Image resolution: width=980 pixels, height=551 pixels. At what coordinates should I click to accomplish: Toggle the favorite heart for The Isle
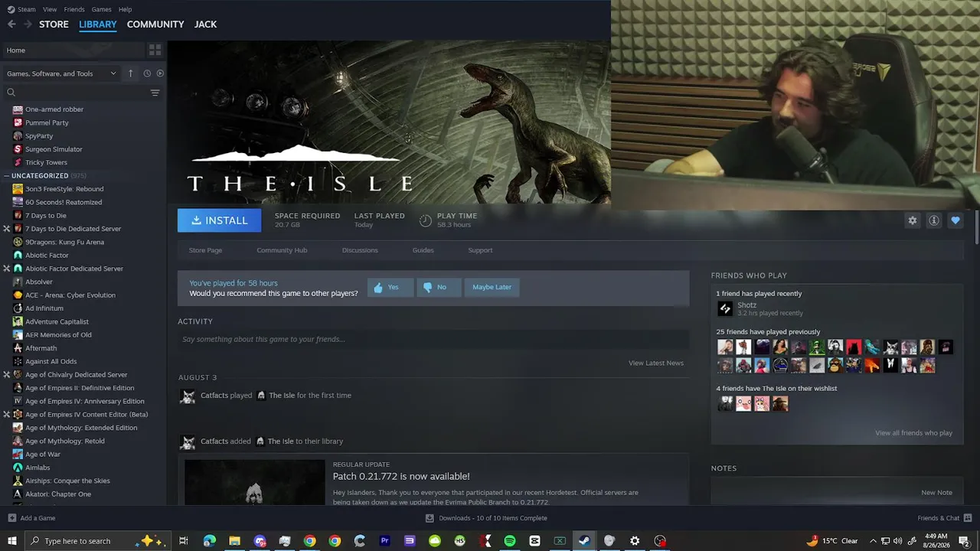[955, 220]
